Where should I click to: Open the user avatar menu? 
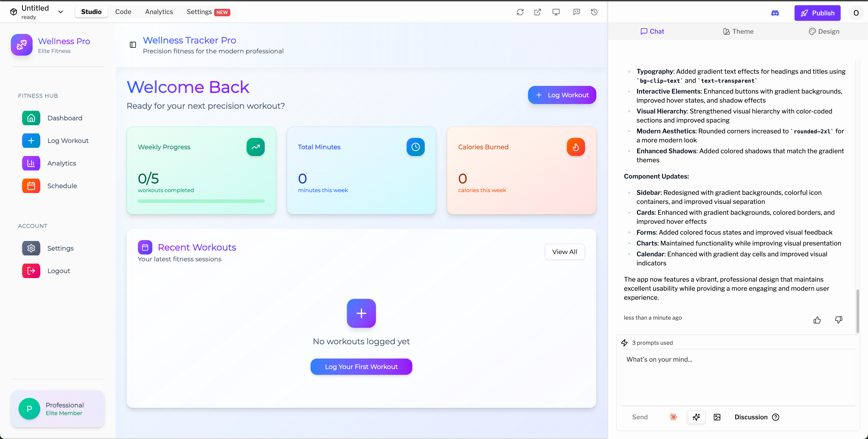[x=856, y=13]
